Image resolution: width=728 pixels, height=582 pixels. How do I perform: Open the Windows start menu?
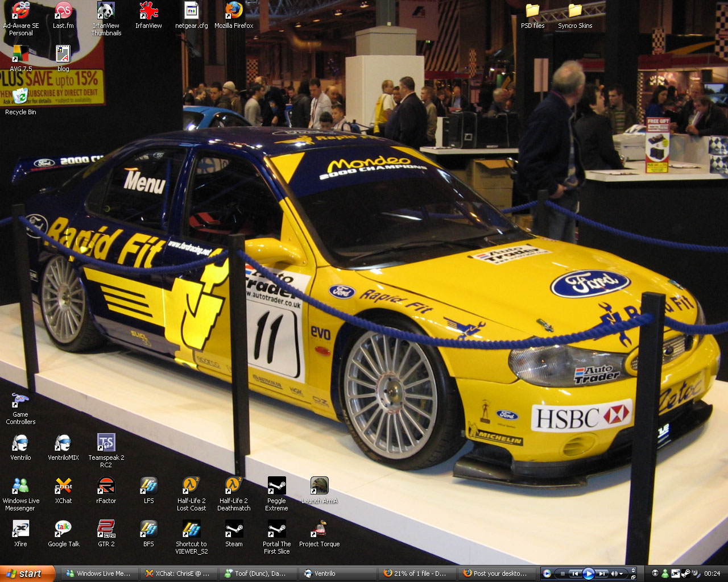(x=27, y=573)
